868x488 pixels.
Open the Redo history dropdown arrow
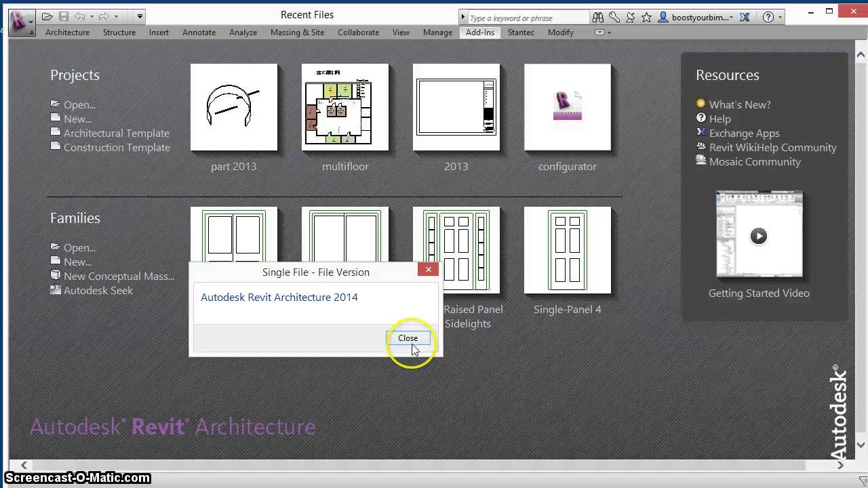tap(116, 16)
